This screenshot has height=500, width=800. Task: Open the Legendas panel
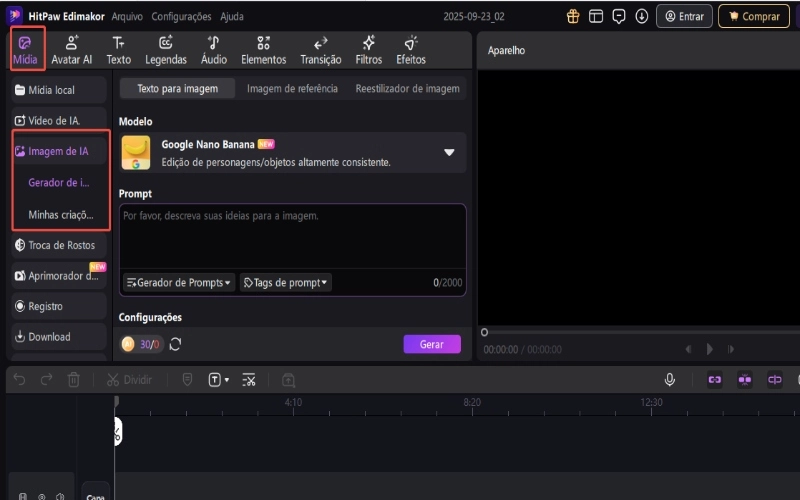coord(166,49)
